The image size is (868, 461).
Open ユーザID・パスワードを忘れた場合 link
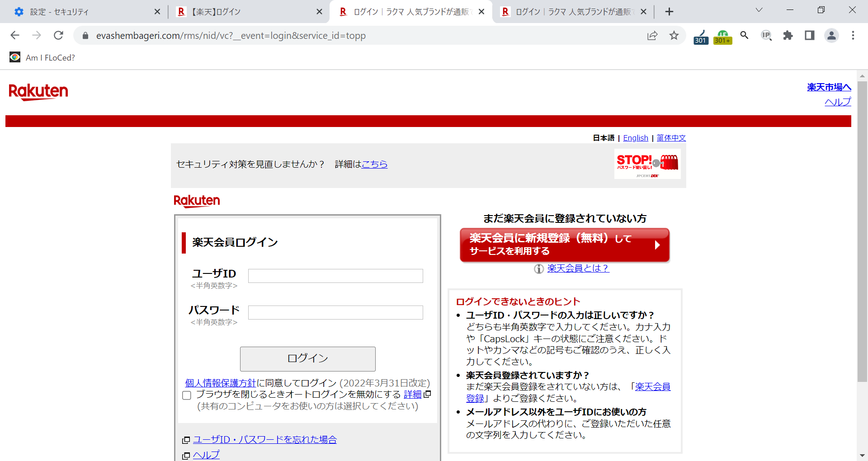point(265,439)
